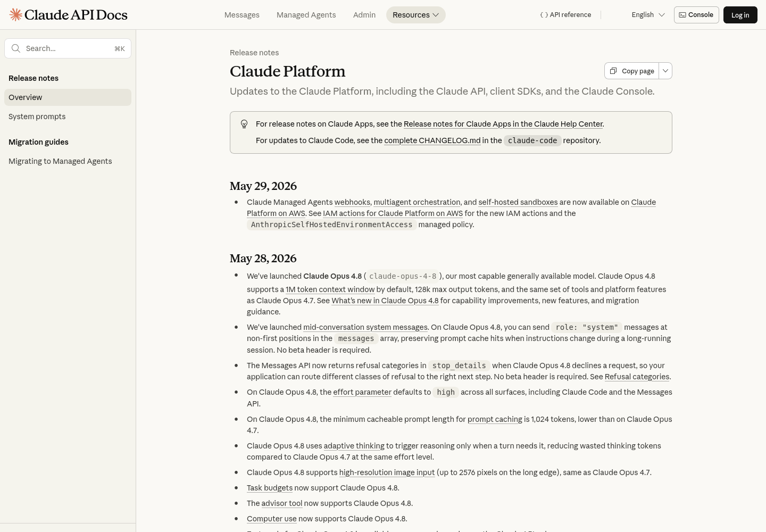Click the Console button
766x532 pixels.
(696, 15)
